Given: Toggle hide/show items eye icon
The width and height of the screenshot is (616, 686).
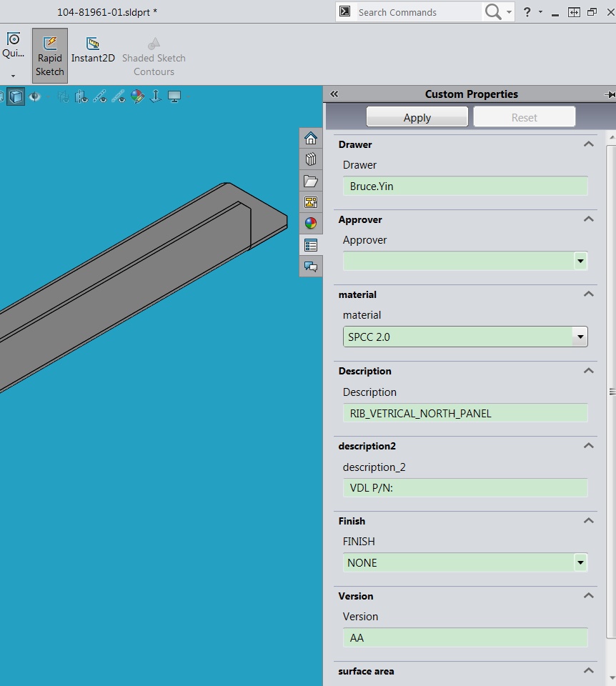Looking at the screenshot, I should click(34, 96).
